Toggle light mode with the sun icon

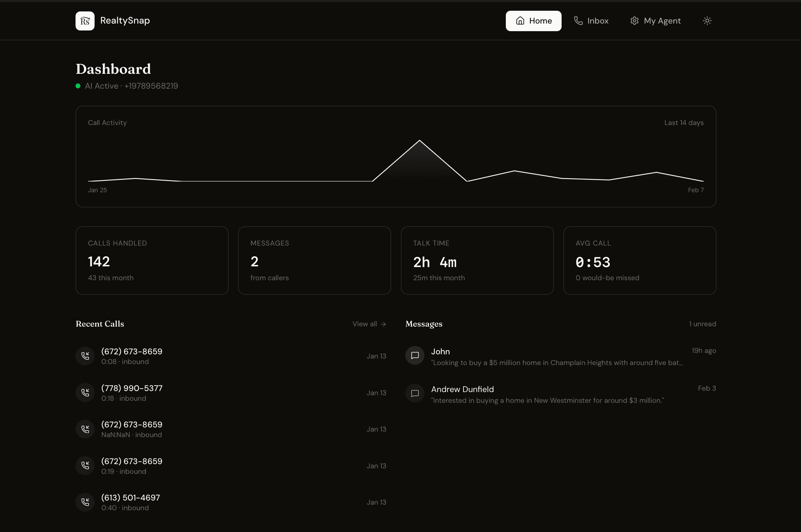click(x=707, y=21)
